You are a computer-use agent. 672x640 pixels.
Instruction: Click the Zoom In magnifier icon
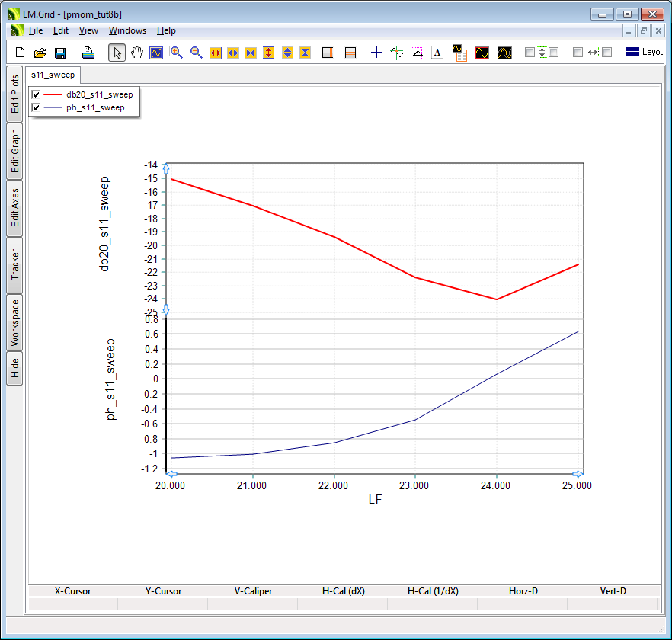coord(176,53)
